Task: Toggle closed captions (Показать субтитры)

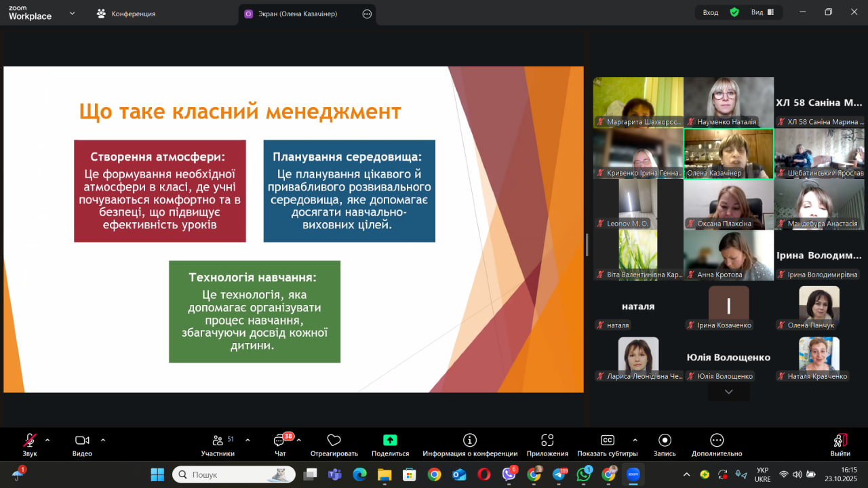Action: click(x=607, y=445)
